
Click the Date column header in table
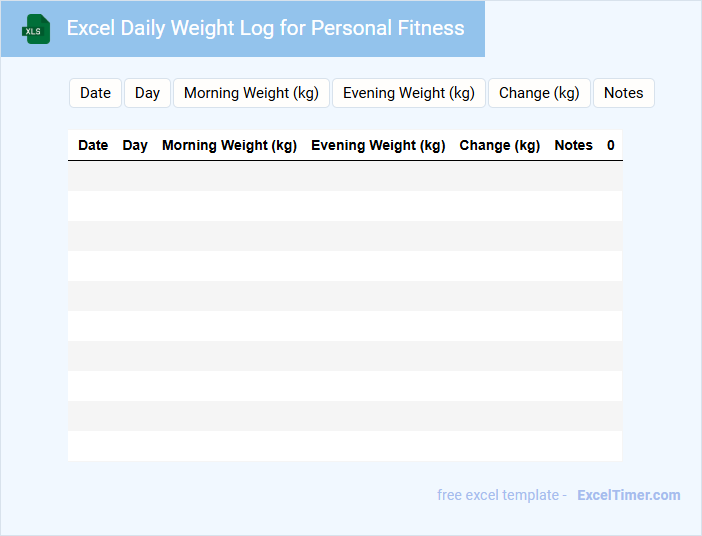(x=93, y=145)
